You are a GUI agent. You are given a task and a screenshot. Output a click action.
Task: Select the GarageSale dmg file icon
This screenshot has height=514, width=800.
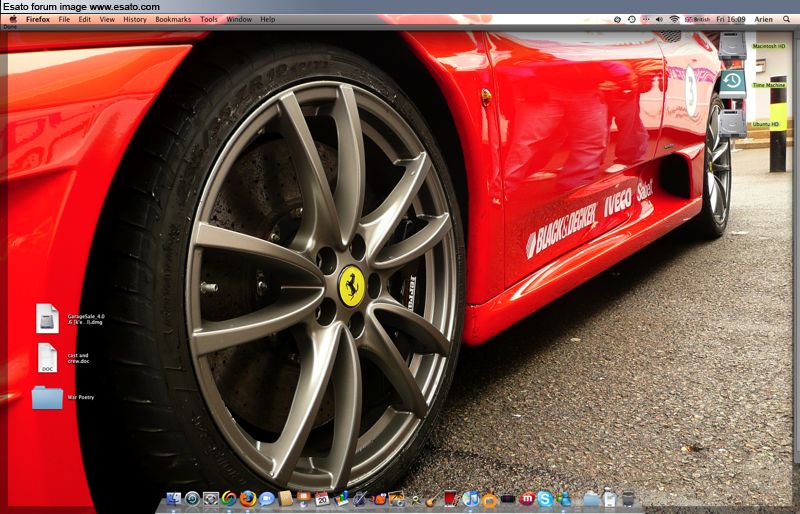(x=47, y=319)
